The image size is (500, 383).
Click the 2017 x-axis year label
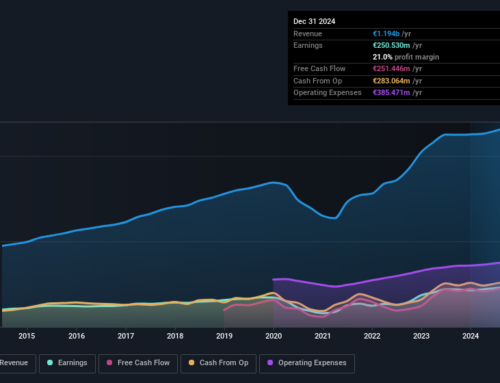(126, 336)
